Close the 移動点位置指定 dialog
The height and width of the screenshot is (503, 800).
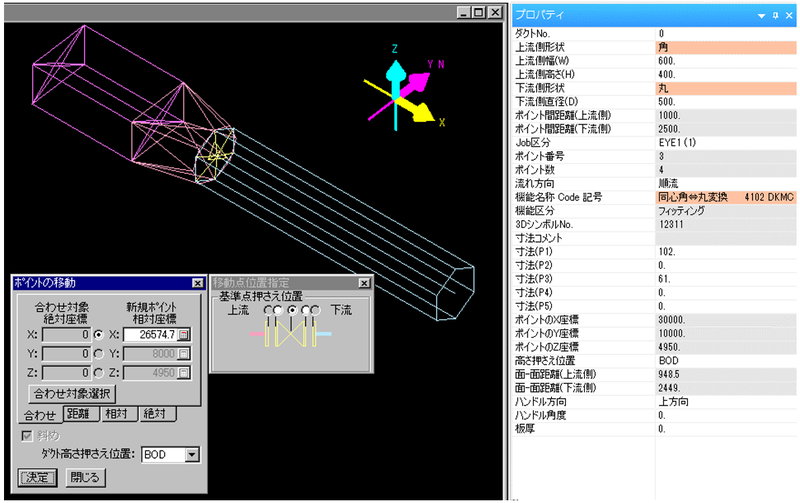(x=364, y=283)
